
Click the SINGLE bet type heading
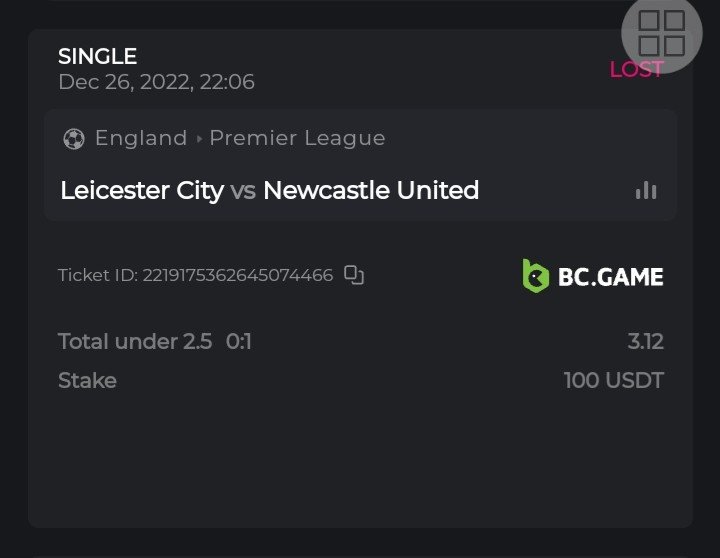(x=98, y=56)
